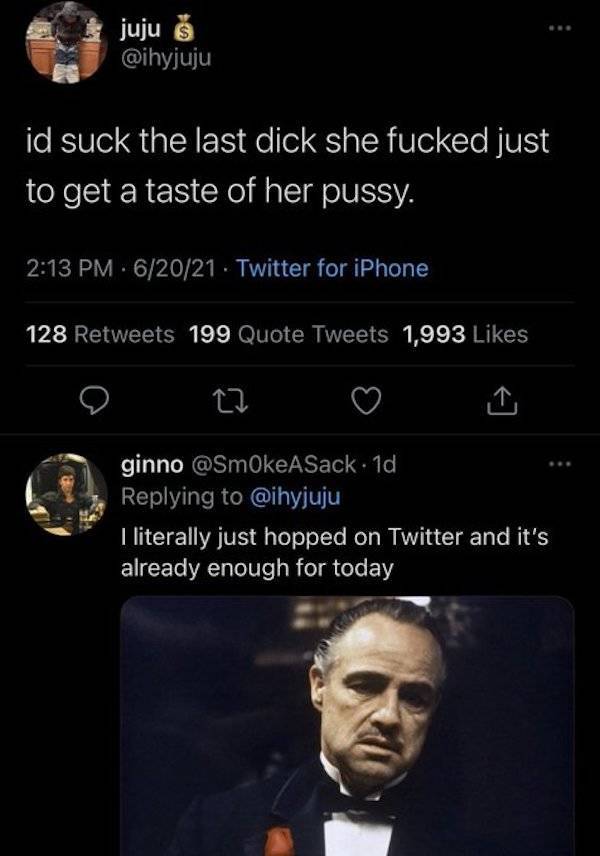Show the 1,993 Likes list

464,334
